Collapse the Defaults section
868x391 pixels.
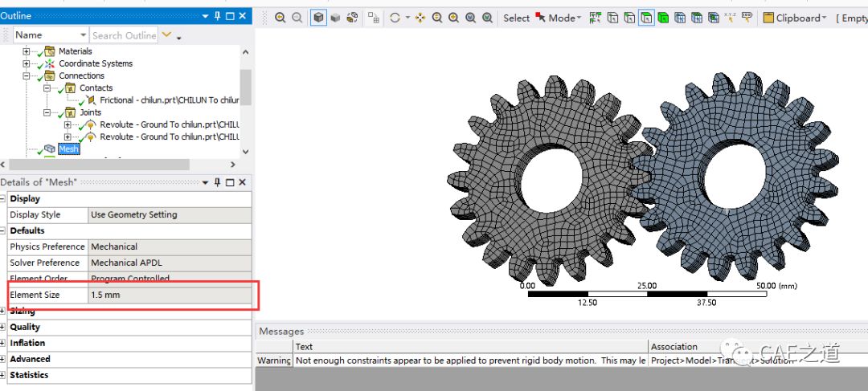(x=2, y=230)
